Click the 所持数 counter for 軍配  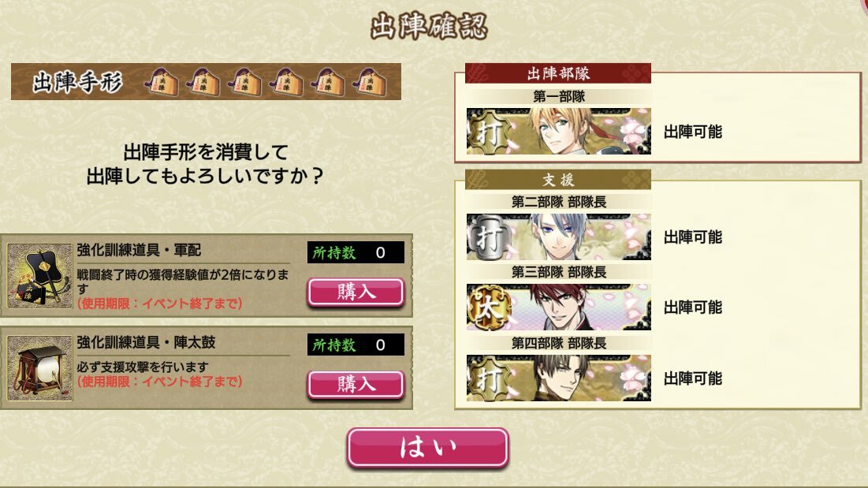point(356,253)
